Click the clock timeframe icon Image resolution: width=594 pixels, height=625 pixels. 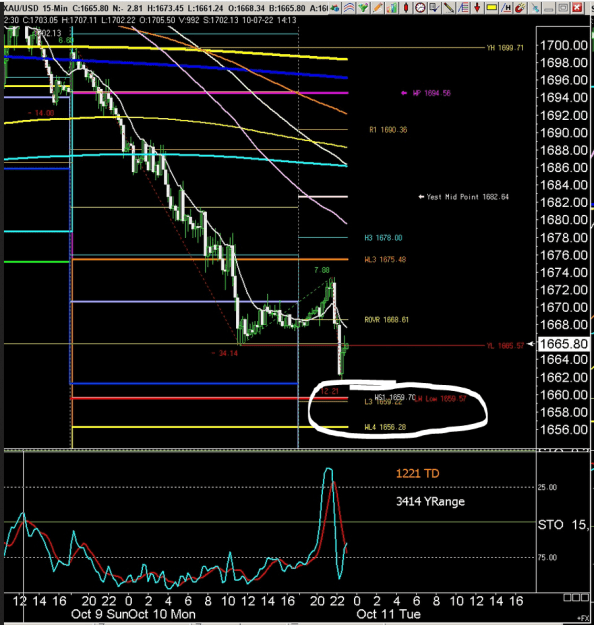[x=420, y=8]
